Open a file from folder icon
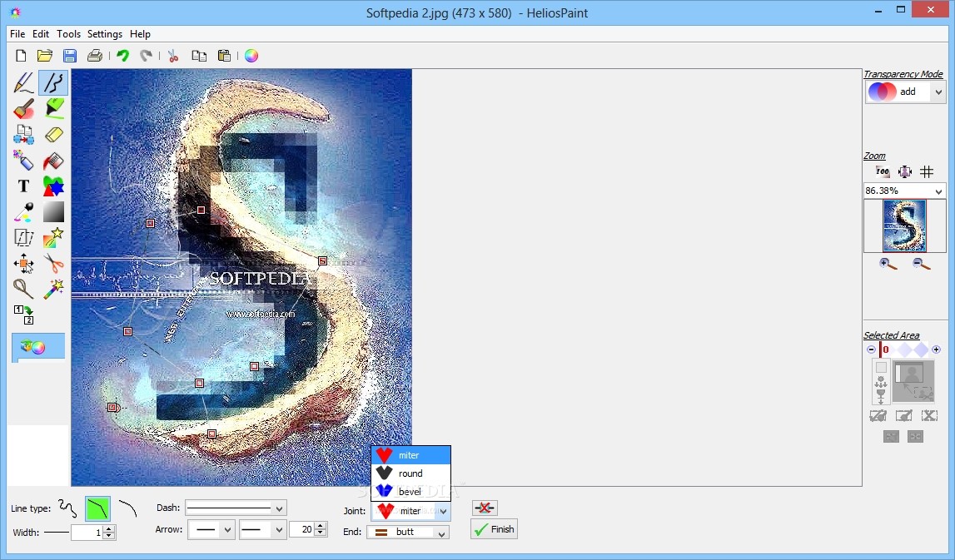Image resolution: width=955 pixels, height=560 pixels. (x=44, y=56)
